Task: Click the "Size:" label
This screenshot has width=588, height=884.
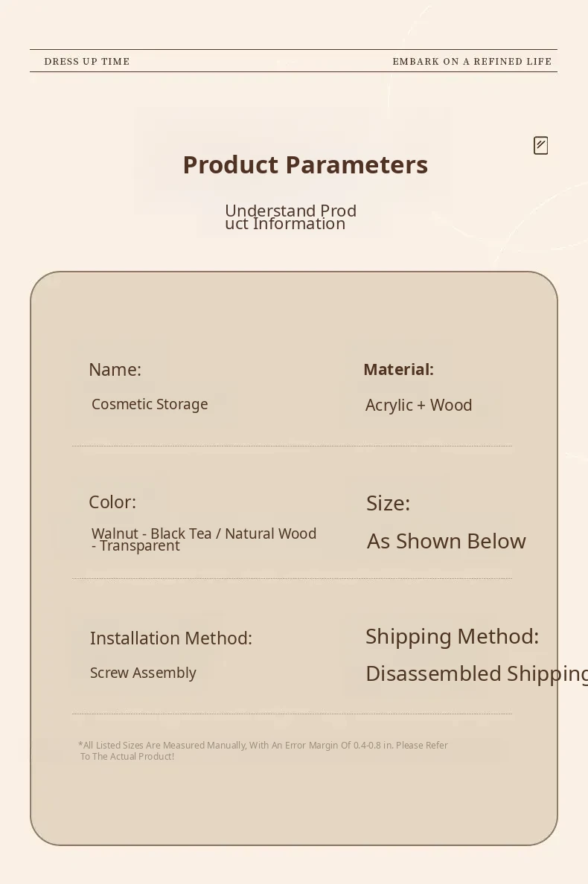Action: tap(388, 504)
